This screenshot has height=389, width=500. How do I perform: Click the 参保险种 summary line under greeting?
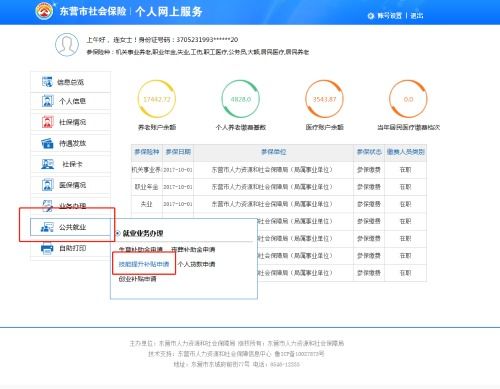tap(198, 52)
